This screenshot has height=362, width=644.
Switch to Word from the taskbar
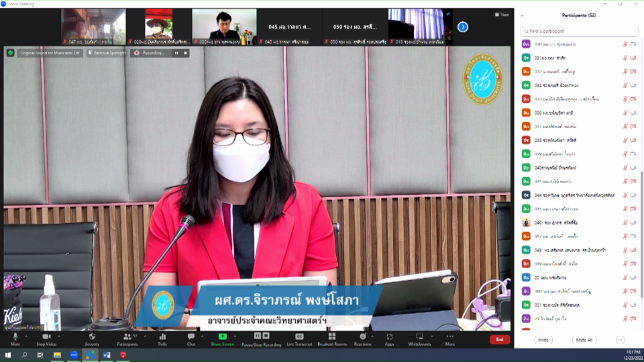(x=107, y=355)
